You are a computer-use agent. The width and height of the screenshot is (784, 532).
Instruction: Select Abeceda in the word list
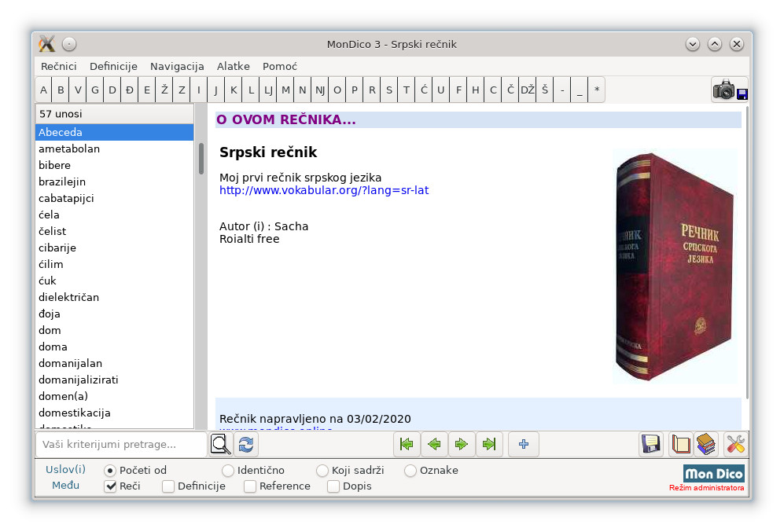pos(115,132)
